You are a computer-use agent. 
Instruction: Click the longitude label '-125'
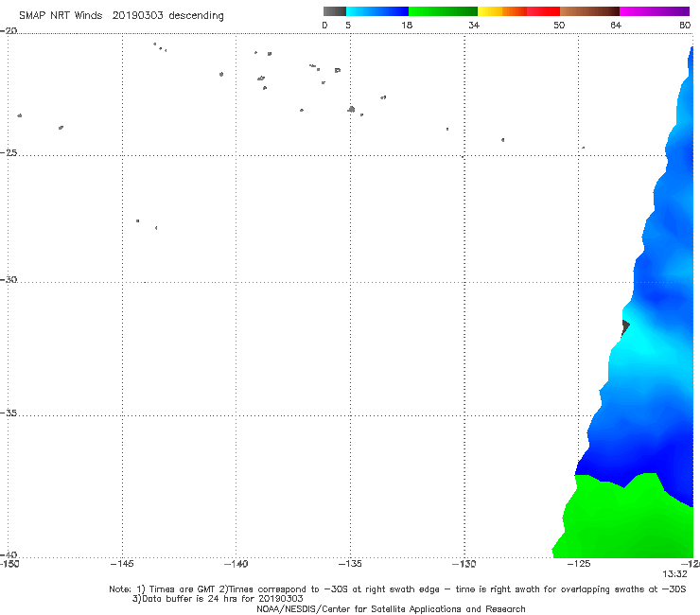click(579, 564)
